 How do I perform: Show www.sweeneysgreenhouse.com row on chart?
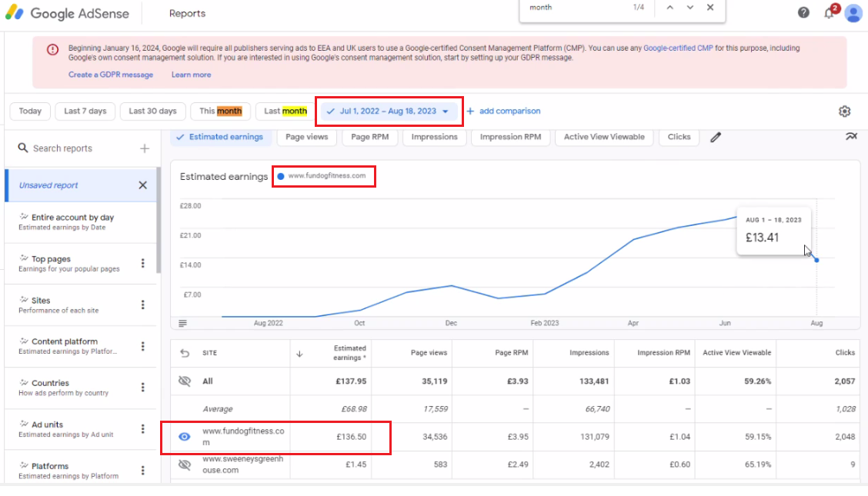(x=185, y=464)
